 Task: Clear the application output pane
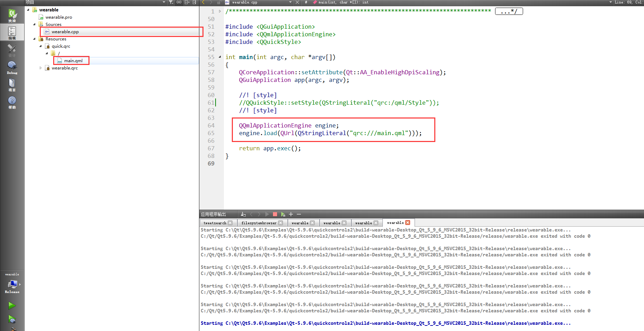pyautogui.click(x=243, y=214)
